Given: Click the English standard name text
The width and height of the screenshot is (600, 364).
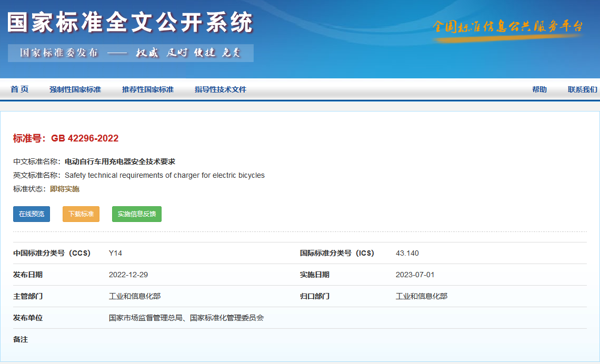Looking at the screenshot, I should pyautogui.click(x=164, y=175).
